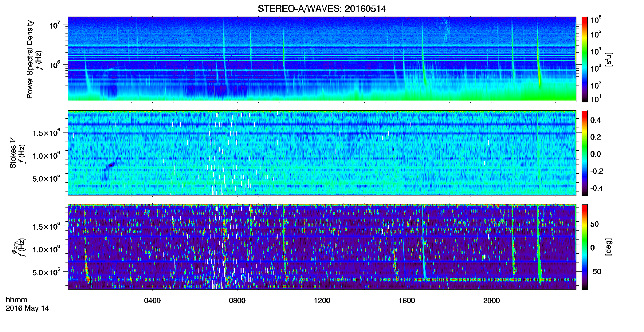The width and height of the screenshot is (644, 332).
Task: Click the "1600" time tick label
Action: tap(407, 301)
